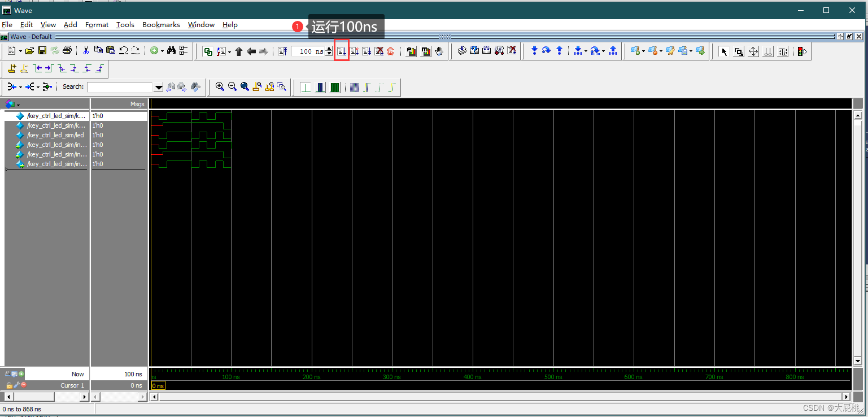This screenshot has width=868, height=417.
Task: Open the Step Into Current dropdown arrow
Action: 586,51
